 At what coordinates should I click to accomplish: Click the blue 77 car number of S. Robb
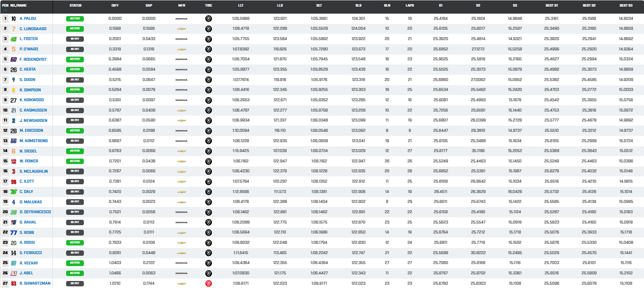pos(14,233)
